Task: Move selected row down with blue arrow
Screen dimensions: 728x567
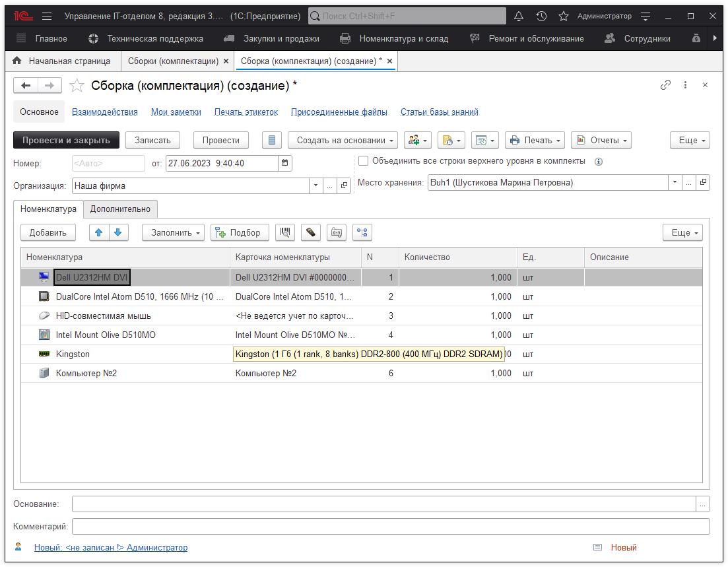Action: [117, 232]
